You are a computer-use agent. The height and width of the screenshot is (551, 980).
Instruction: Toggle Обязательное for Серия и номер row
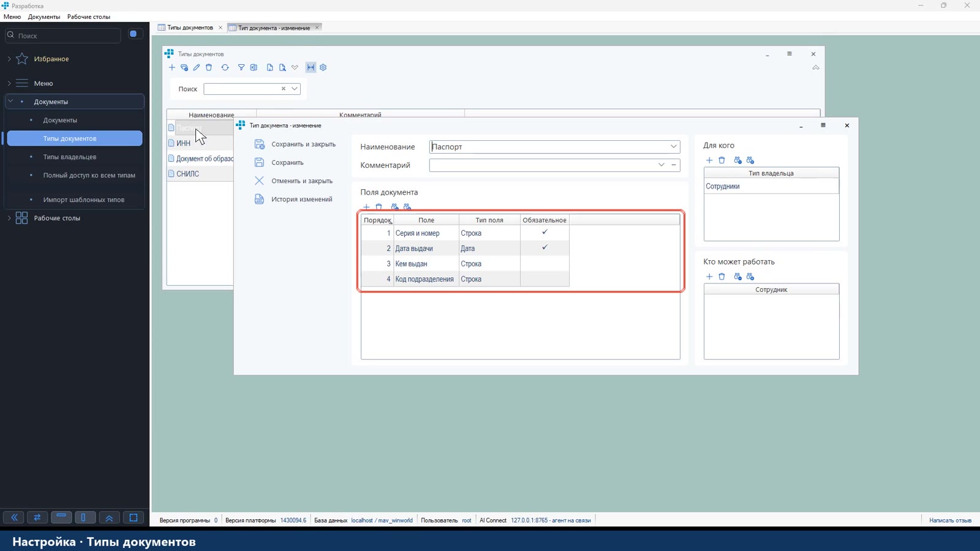[x=545, y=233]
